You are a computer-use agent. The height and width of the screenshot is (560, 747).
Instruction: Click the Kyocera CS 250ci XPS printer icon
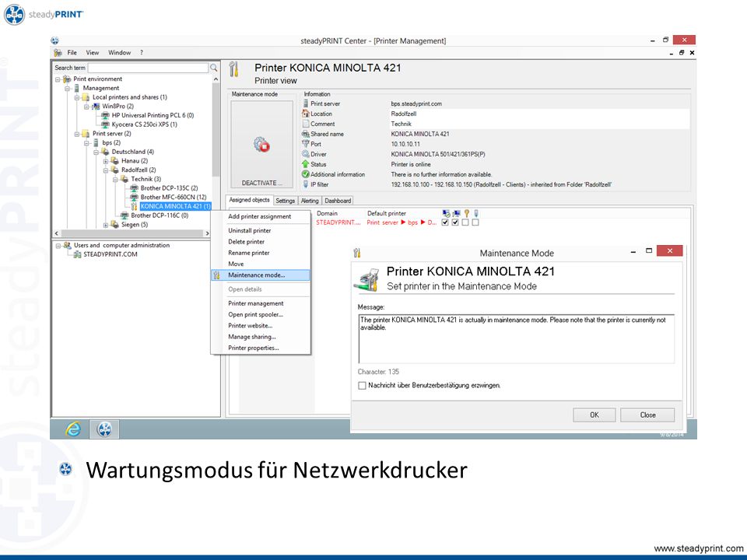(105, 124)
